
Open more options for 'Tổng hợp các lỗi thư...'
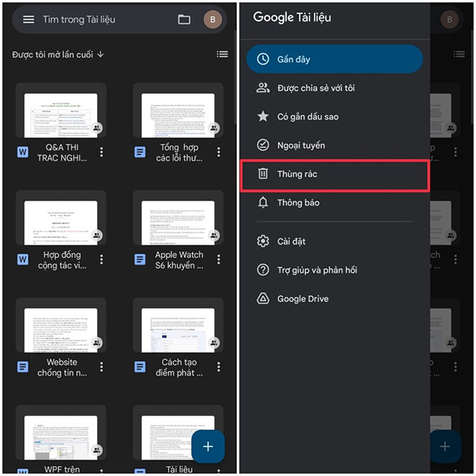219,152
